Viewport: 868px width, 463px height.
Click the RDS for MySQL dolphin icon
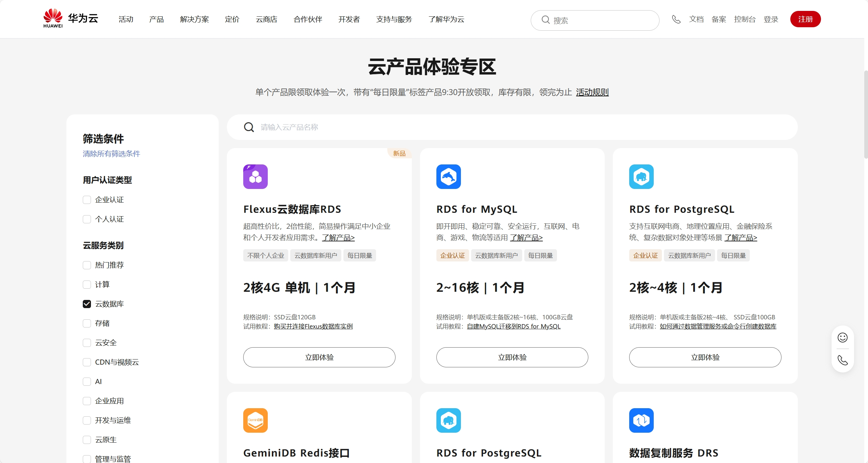pyautogui.click(x=448, y=177)
